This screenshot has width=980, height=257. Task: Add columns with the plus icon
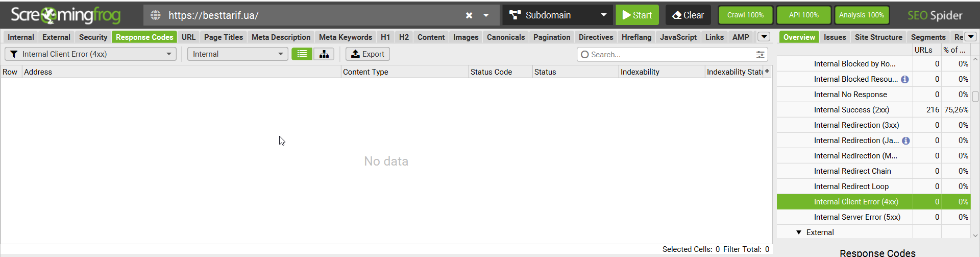click(x=767, y=72)
